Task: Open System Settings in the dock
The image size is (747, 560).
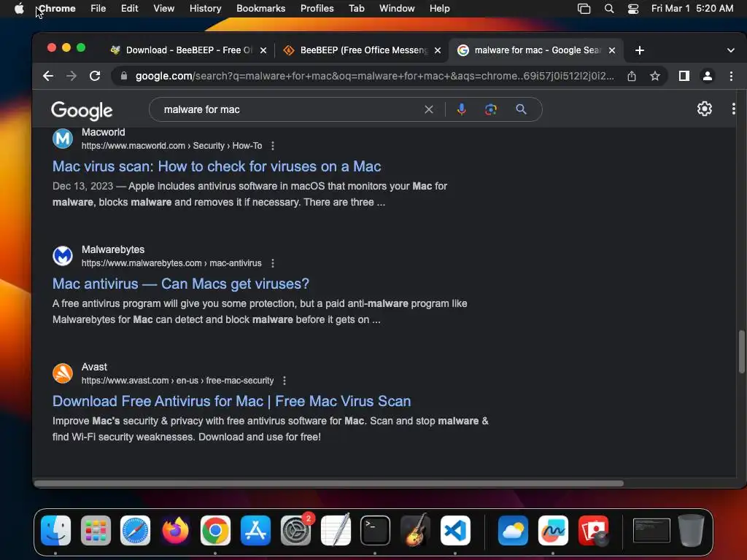Action: tap(296, 531)
